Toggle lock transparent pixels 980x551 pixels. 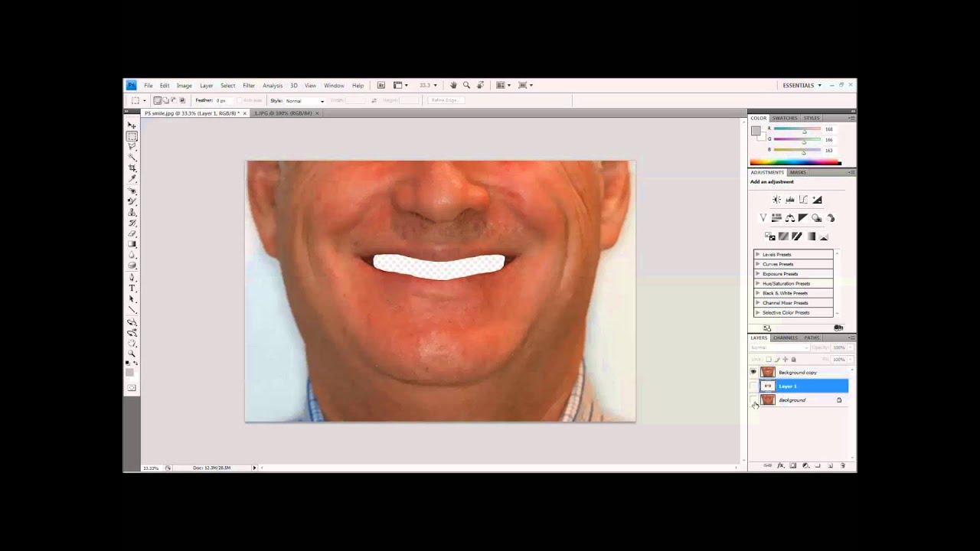(x=769, y=359)
